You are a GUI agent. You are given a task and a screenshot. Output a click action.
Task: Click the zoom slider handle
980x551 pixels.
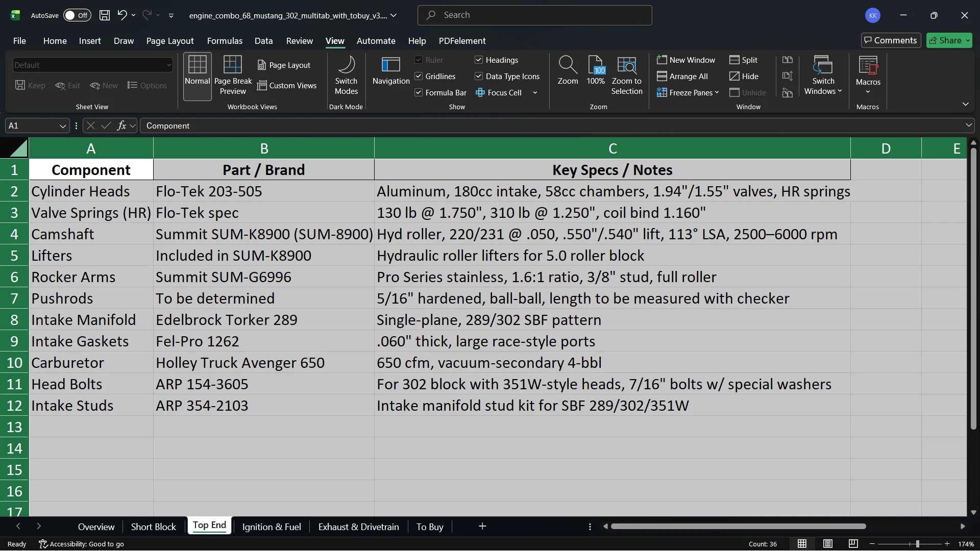[917, 544]
